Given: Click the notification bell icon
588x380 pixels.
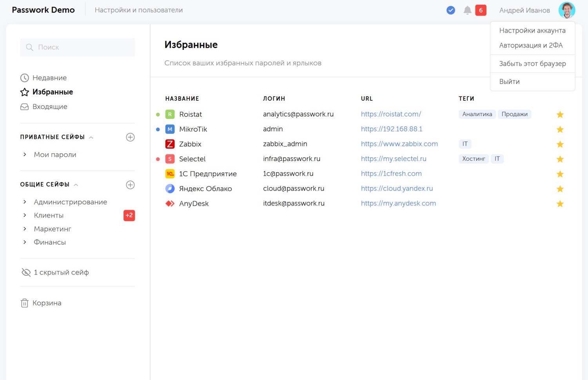Looking at the screenshot, I should pyautogui.click(x=467, y=10).
